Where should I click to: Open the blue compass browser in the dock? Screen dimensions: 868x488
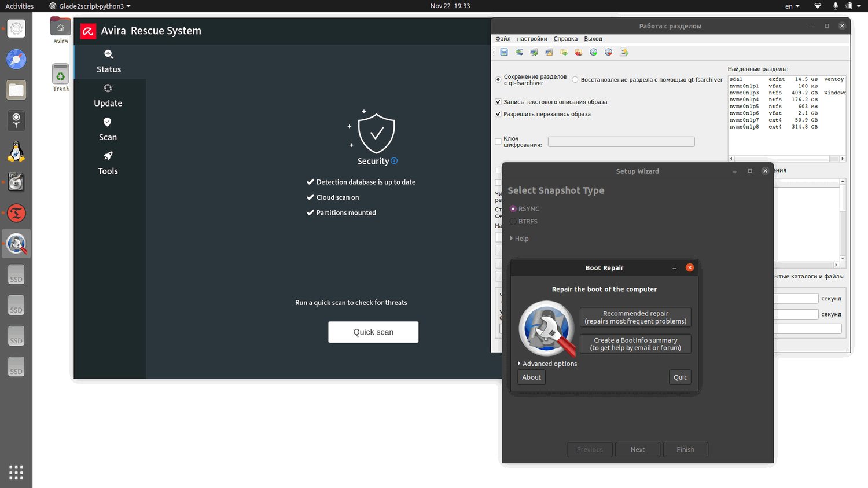click(x=16, y=59)
